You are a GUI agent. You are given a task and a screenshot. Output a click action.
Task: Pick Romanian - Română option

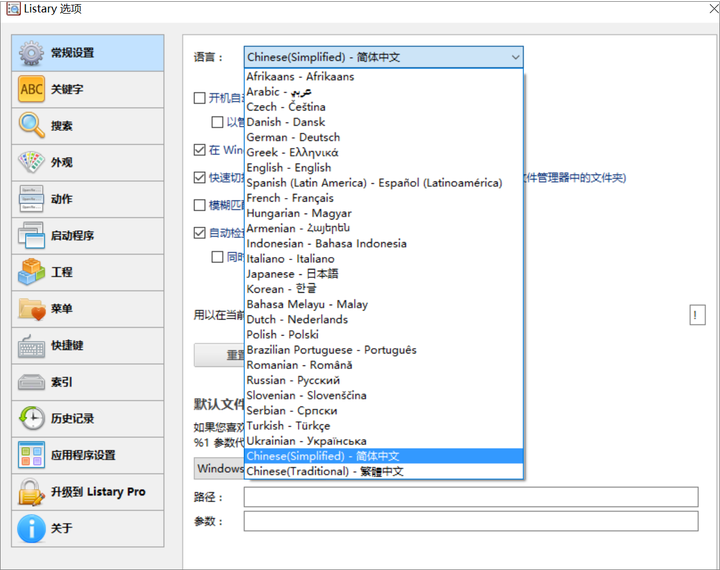(384, 365)
